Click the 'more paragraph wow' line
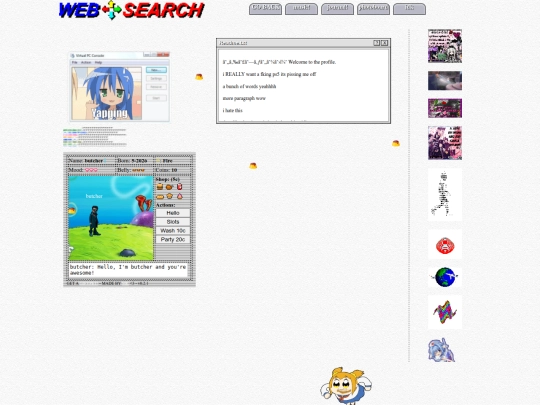Viewport: 540px width, 405px height. 244,98
